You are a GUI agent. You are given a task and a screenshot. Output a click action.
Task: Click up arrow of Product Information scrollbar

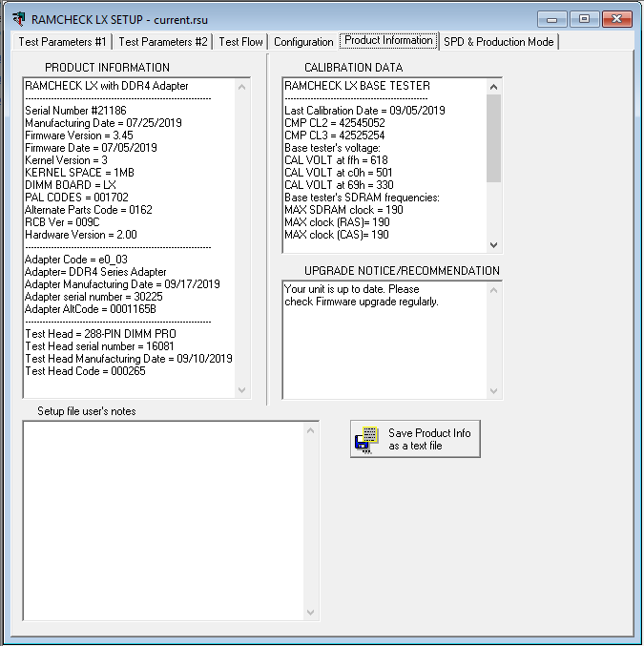click(x=242, y=87)
